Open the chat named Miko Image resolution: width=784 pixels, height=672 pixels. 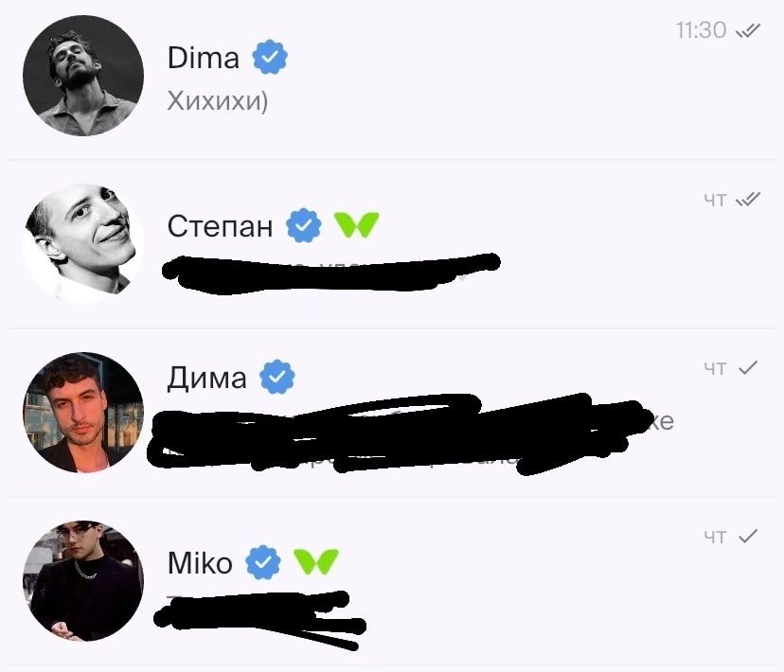click(x=392, y=581)
